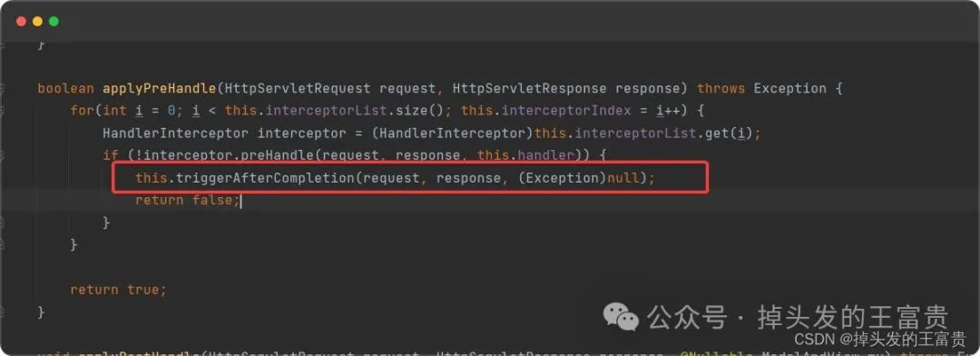Click the yellow minimize window button
The width and height of the screenshot is (980, 356).
(x=37, y=21)
